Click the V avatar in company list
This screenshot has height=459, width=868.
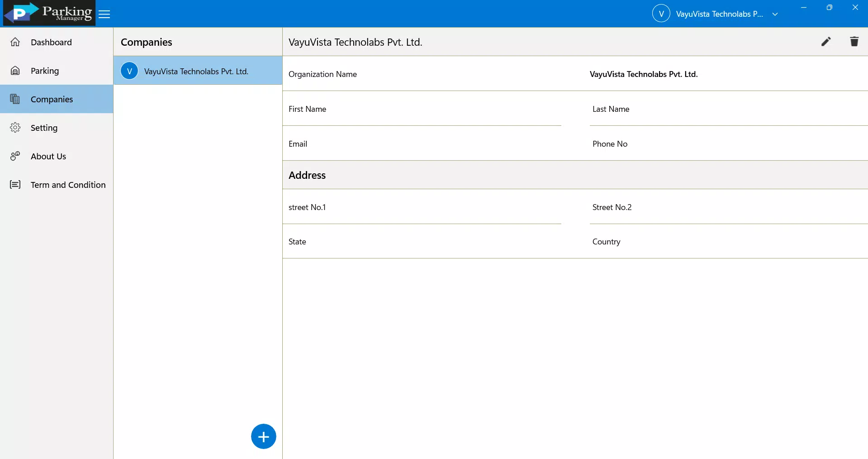[x=129, y=71]
